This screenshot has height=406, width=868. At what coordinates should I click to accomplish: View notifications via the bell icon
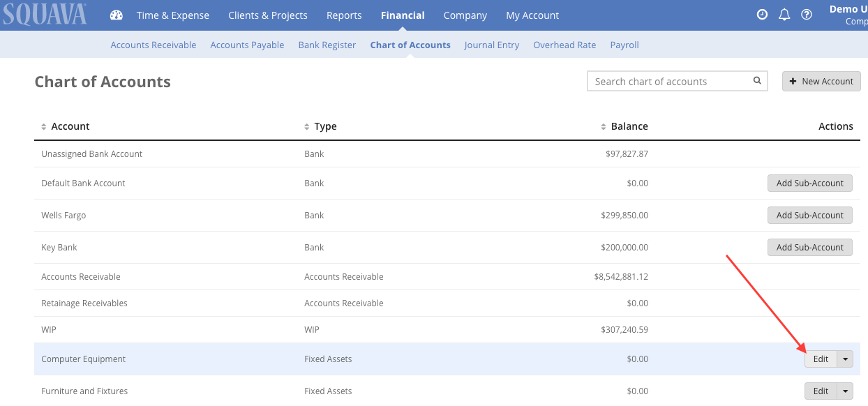tap(784, 14)
